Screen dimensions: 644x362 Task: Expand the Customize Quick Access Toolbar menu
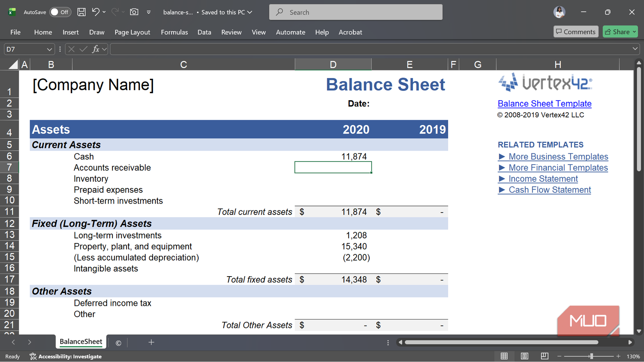[x=149, y=12]
